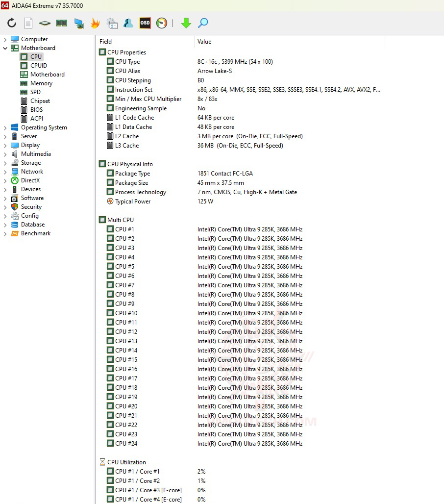The width and height of the screenshot is (444, 504).
Task: Select the CPU #1 row under Multi CPU
Action: [240, 229]
